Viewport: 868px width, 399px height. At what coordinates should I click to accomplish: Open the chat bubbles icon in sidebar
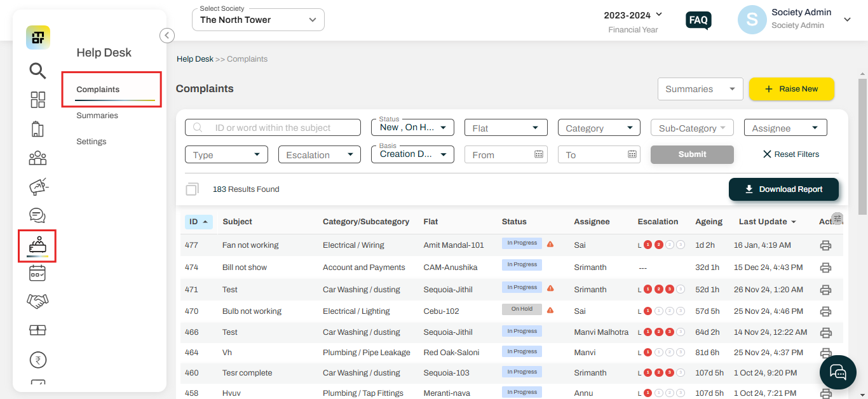pos(37,216)
